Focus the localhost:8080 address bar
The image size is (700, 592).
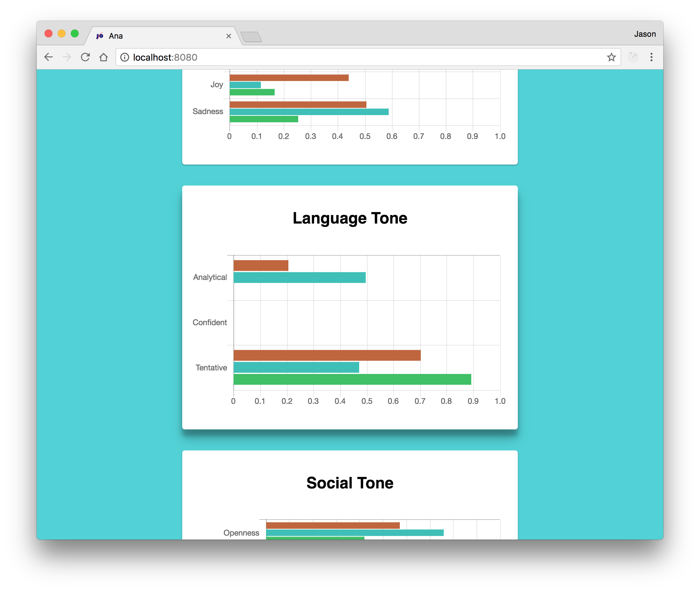[336, 57]
